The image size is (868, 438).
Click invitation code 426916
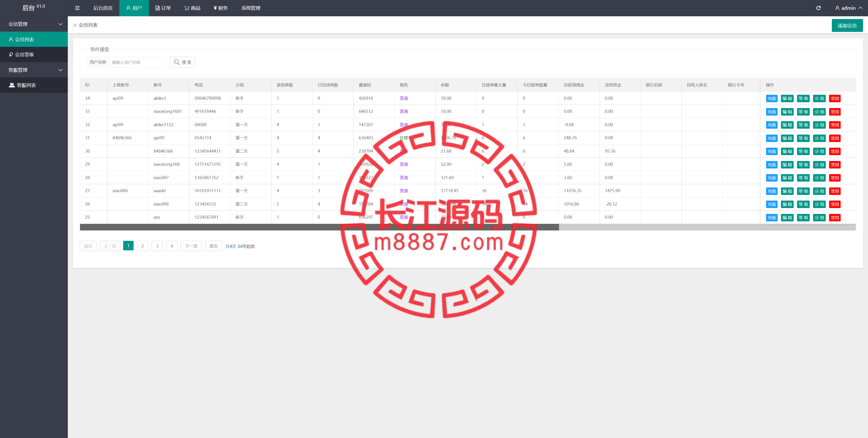(366, 98)
